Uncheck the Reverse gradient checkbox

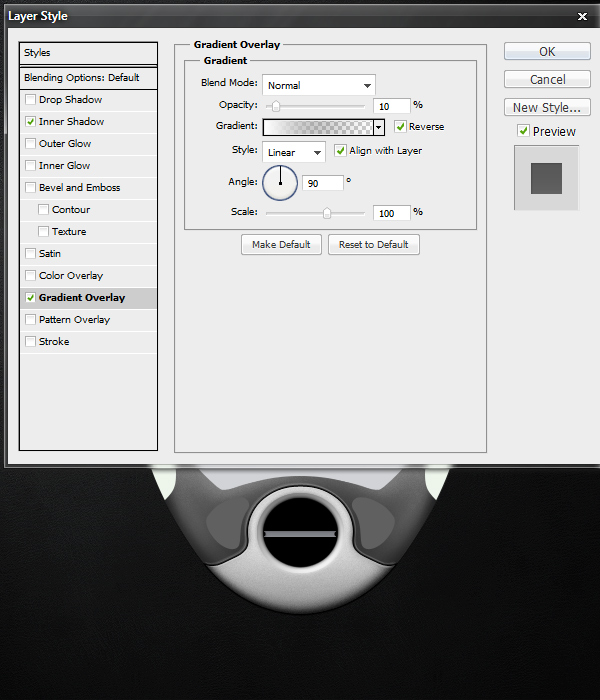click(x=400, y=126)
